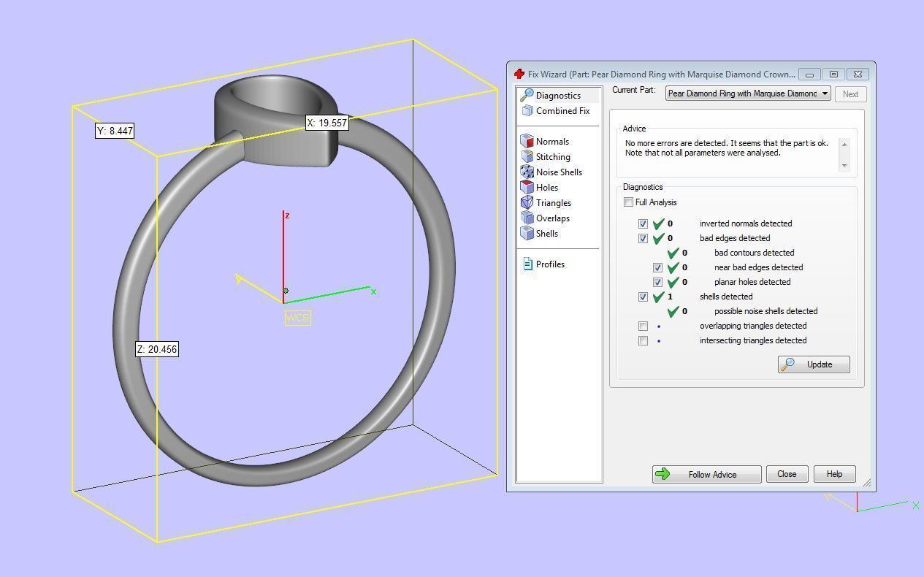Enable intersecting triangles detected checkbox
Screen dimensions: 924x577
click(643, 340)
